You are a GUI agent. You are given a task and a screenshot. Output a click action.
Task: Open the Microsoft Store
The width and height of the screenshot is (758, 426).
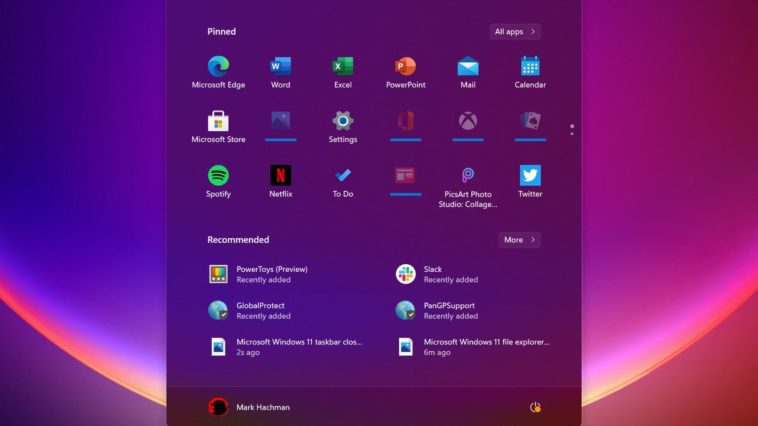tap(219, 127)
